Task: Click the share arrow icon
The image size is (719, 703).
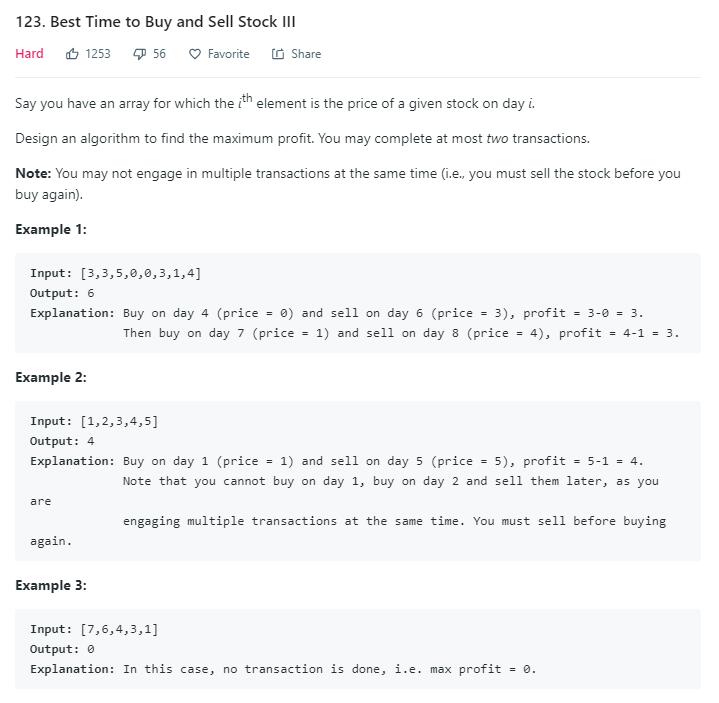Action: point(278,54)
